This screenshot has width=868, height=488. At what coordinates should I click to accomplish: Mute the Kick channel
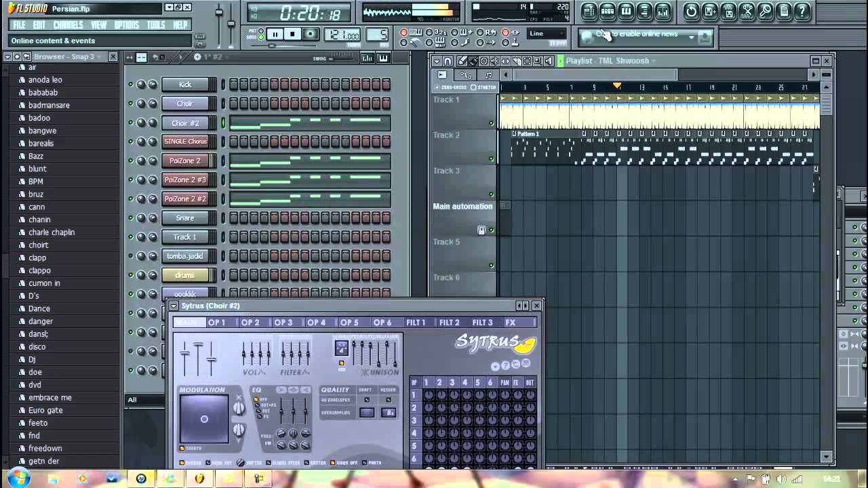pyautogui.click(x=131, y=85)
